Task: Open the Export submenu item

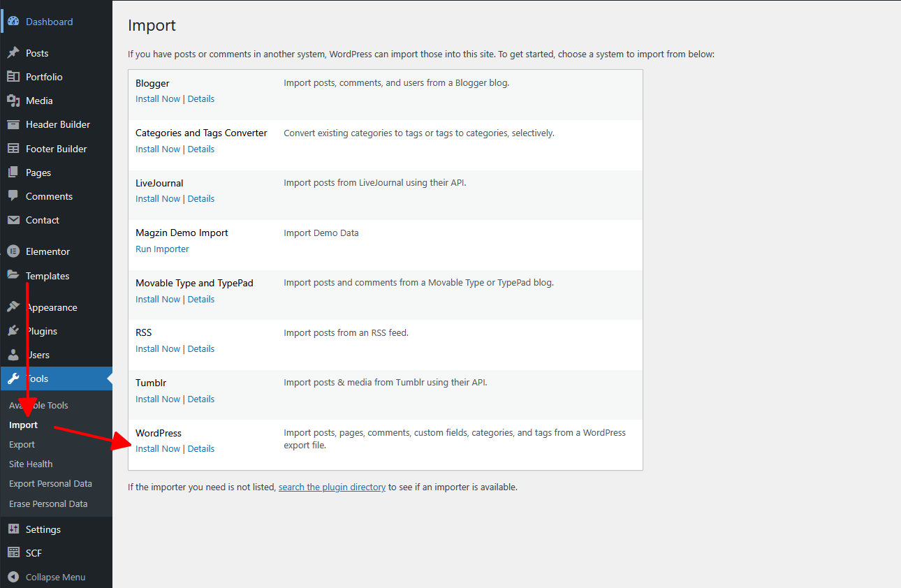Action: click(22, 444)
